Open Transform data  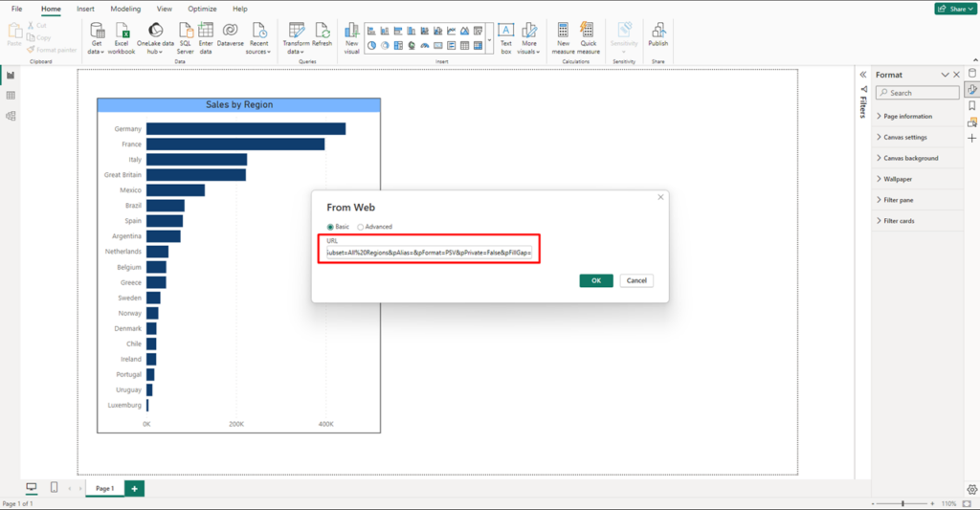(x=296, y=38)
